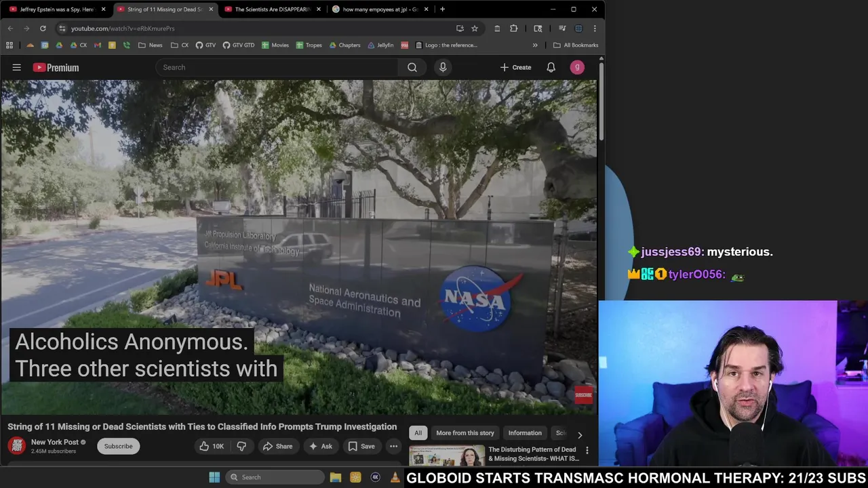Open the Gmail bookmark icon
The image size is (868, 488).
click(98, 45)
